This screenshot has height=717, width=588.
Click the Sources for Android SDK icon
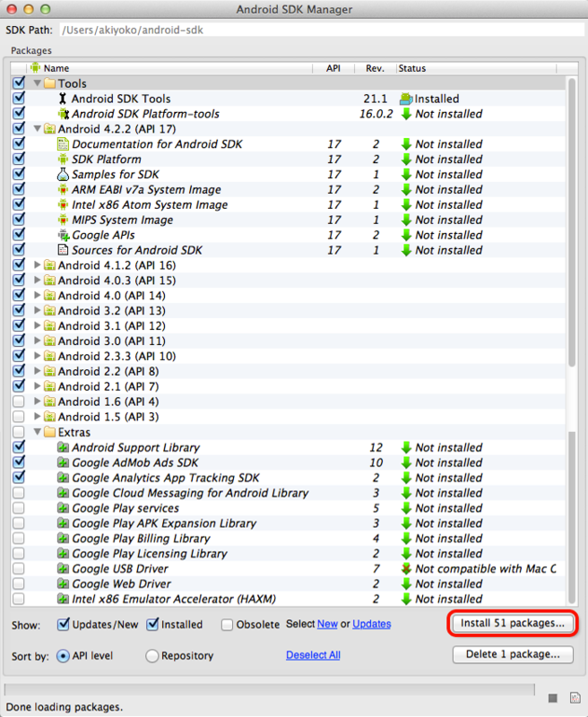tap(63, 250)
